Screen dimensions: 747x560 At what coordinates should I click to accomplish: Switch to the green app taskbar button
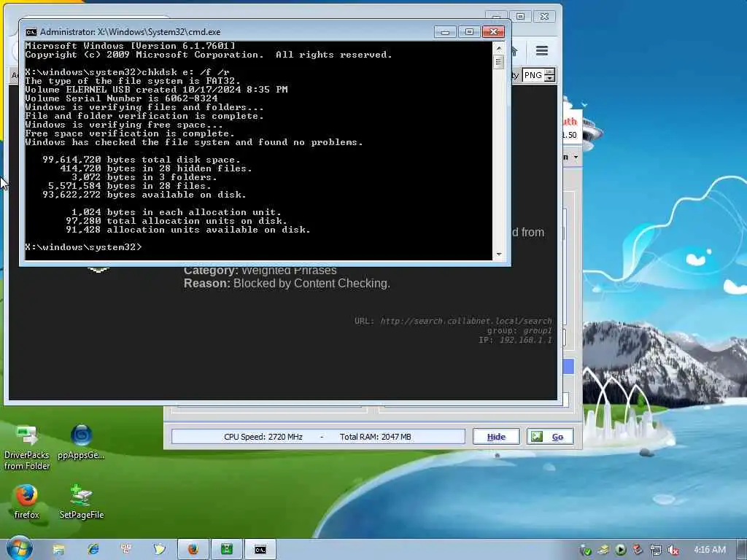pyautogui.click(x=227, y=550)
